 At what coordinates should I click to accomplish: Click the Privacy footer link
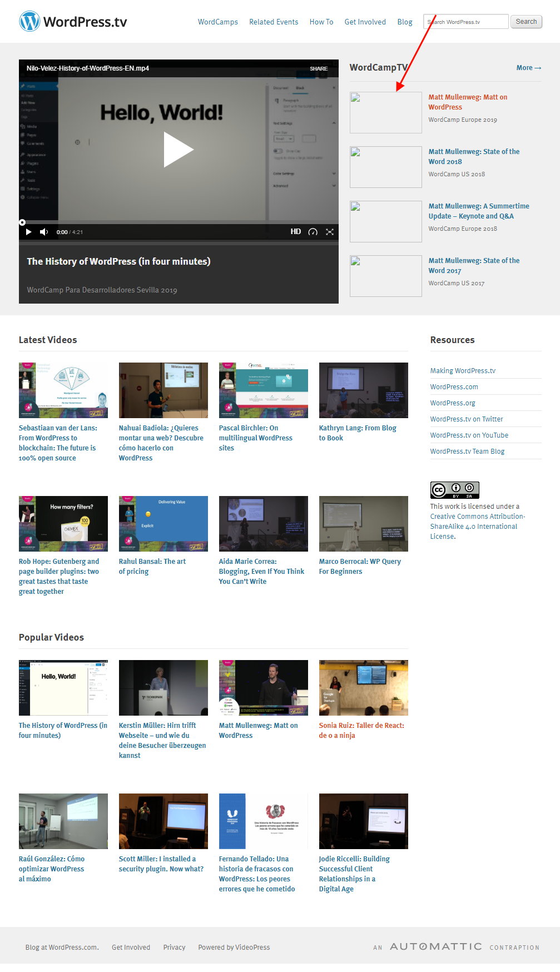pyautogui.click(x=174, y=948)
